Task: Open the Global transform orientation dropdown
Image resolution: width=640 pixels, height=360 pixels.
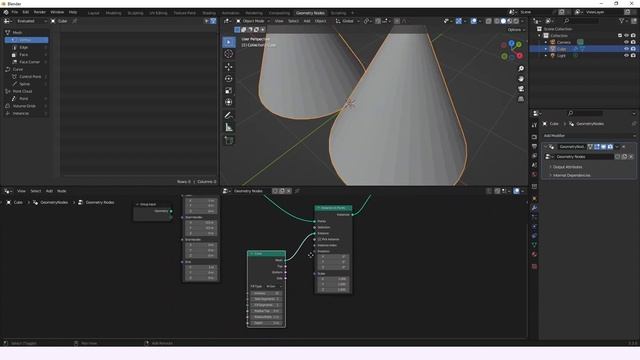Action: click(347, 21)
